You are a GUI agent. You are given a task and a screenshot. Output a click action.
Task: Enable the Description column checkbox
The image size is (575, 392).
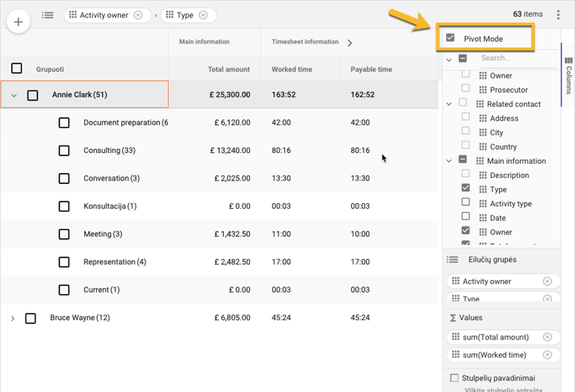(x=466, y=174)
